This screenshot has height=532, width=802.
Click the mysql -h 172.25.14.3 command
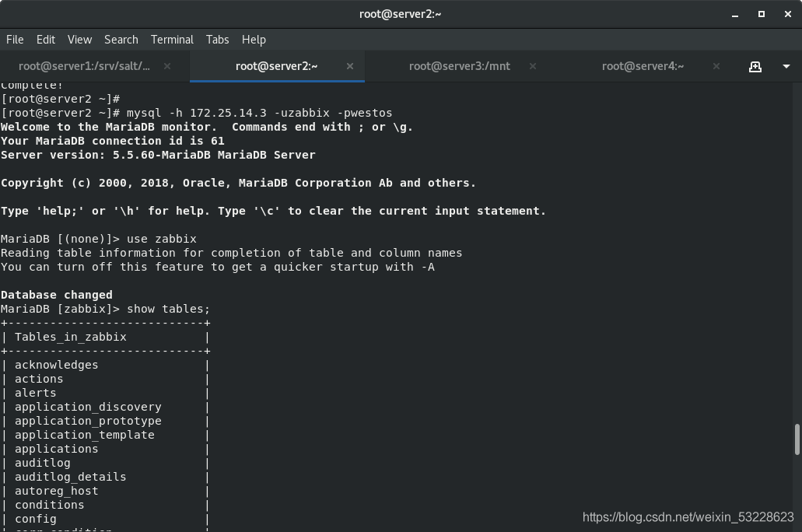pyautogui.click(x=259, y=113)
